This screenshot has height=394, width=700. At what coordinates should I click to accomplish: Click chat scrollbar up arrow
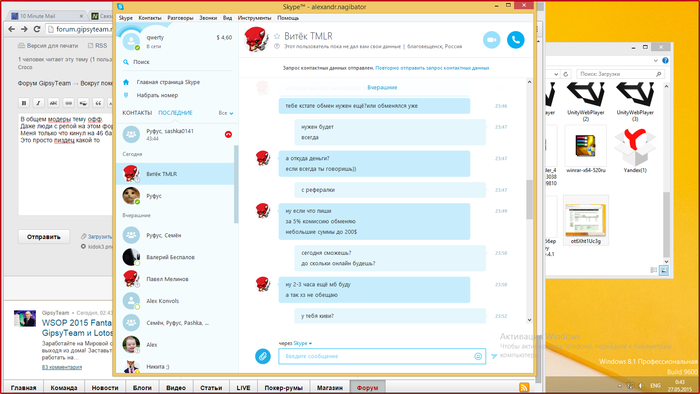click(x=529, y=82)
